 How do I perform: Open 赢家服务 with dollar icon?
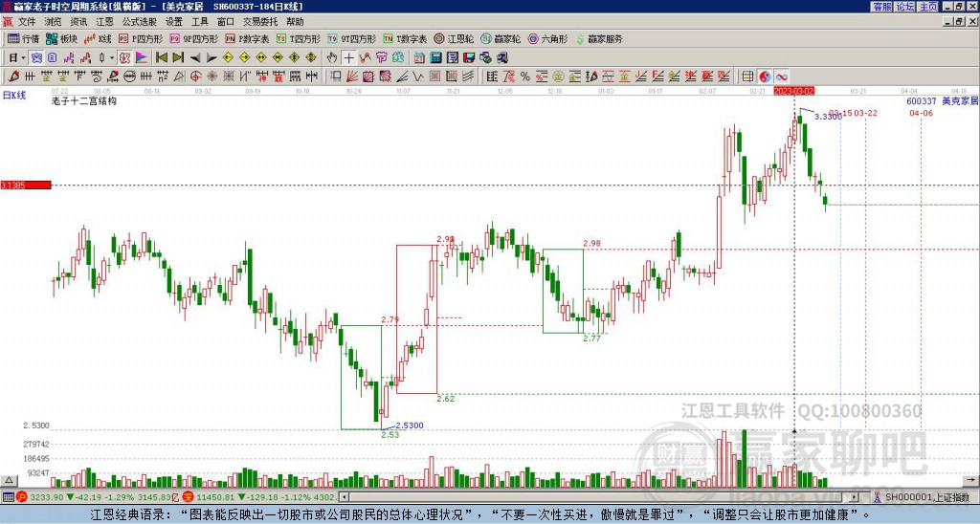click(x=599, y=38)
